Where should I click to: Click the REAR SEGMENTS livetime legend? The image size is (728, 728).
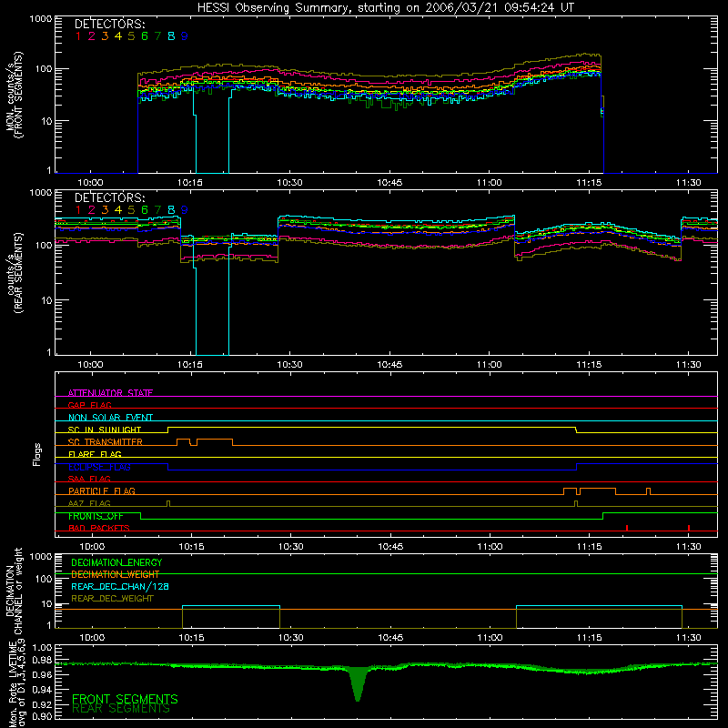point(121,709)
